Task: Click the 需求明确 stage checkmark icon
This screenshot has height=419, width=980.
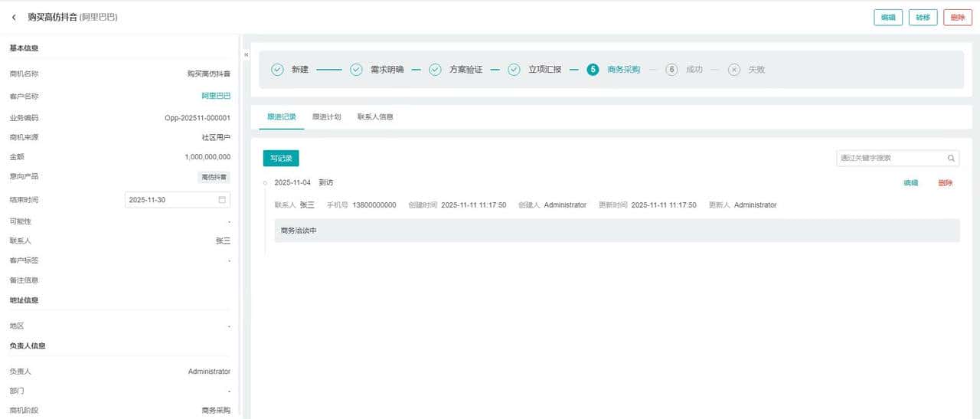Action: (x=356, y=70)
